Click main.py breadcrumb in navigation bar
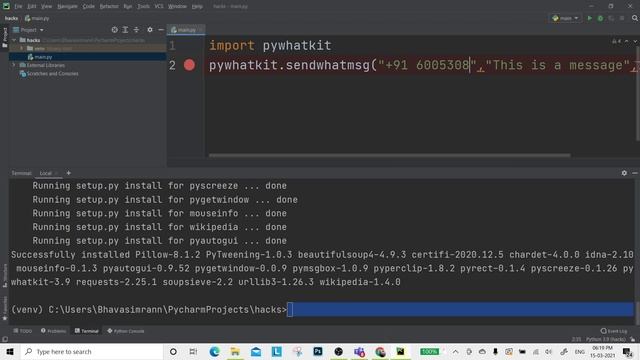 click(37, 18)
